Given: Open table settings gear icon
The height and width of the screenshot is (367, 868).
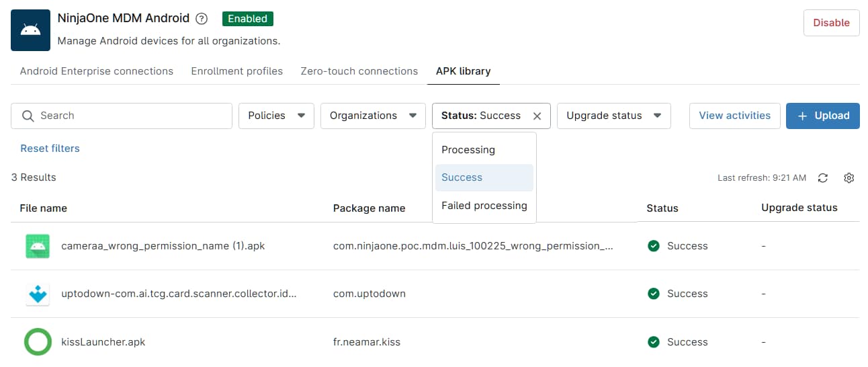Looking at the screenshot, I should tap(849, 177).
